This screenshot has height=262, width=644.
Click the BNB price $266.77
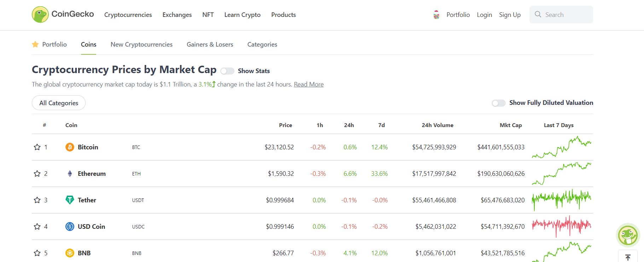pyautogui.click(x=283, y=253)
